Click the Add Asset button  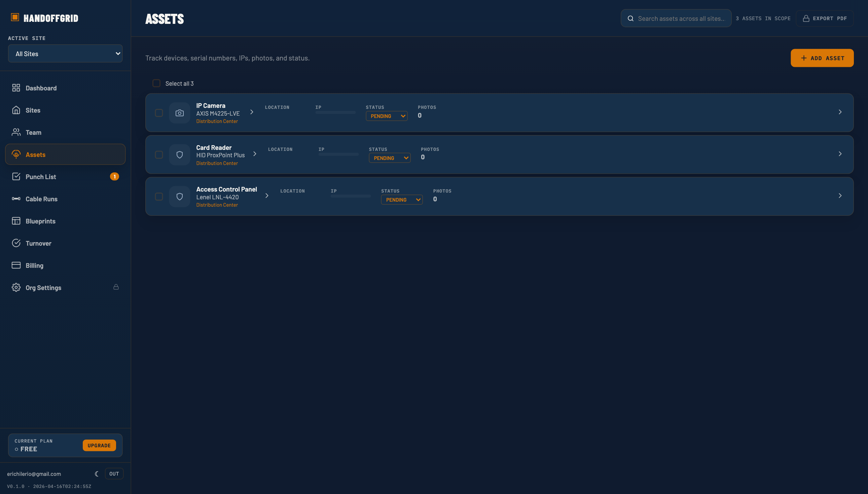click(822, 58)
